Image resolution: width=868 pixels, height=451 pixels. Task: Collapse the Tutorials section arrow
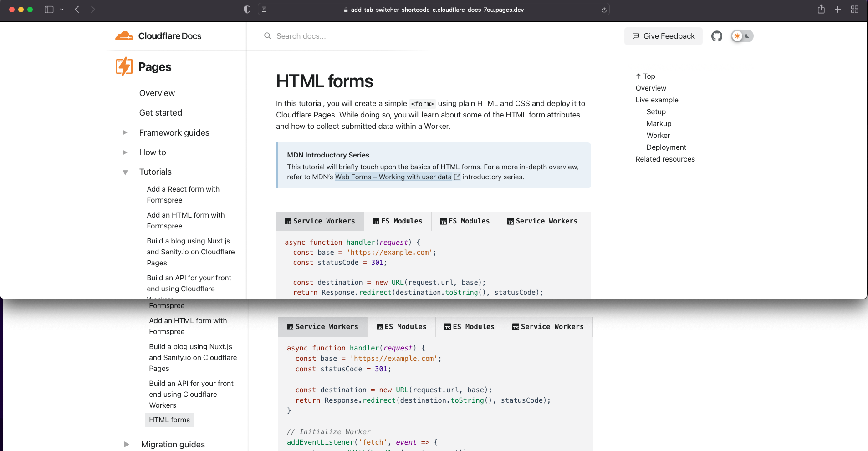point(125,172)
